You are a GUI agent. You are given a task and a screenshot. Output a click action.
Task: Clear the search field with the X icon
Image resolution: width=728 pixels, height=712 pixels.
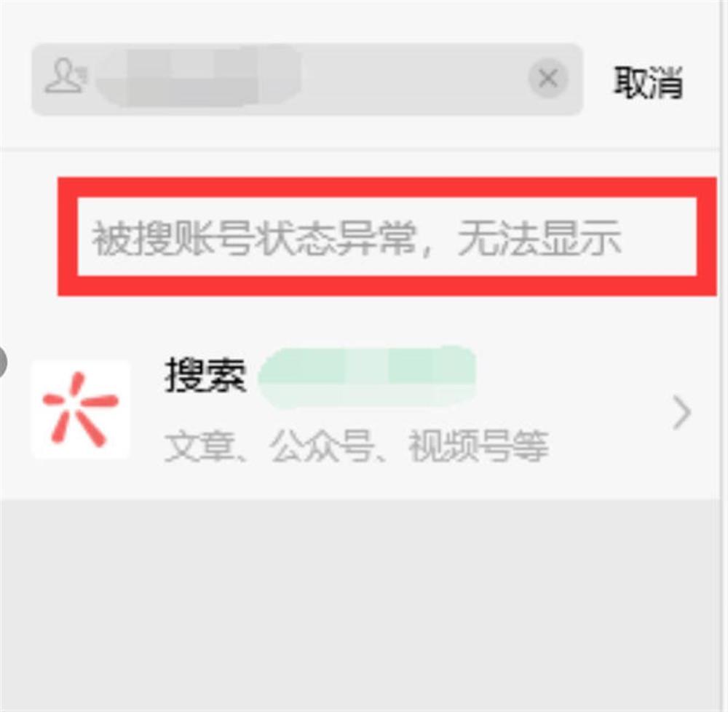pos(548,78)
